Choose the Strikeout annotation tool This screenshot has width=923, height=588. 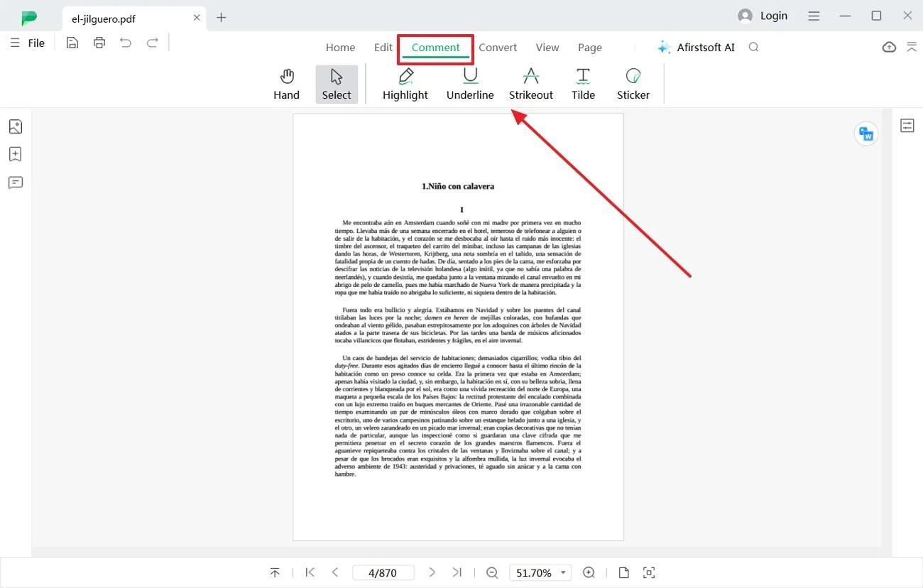[531, 84]
